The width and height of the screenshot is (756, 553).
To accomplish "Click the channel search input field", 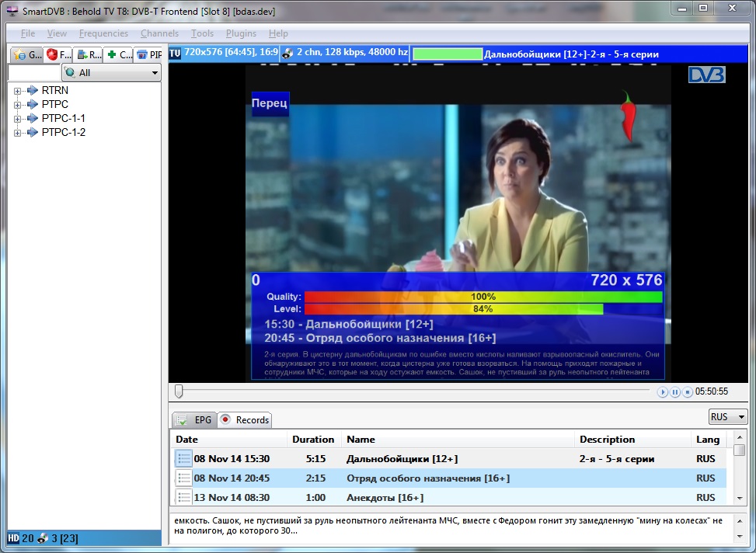I will [x=33, y=72].
